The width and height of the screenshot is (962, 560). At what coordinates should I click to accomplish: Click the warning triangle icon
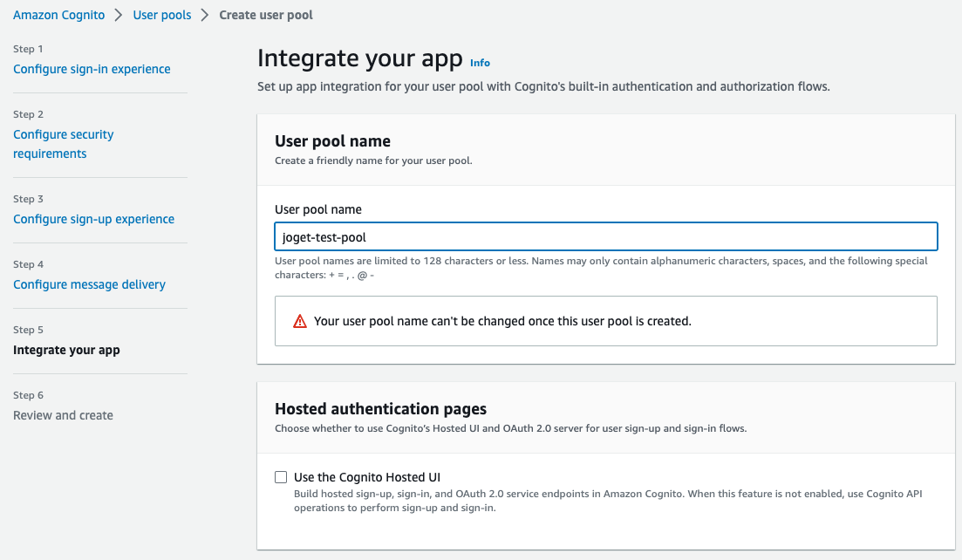(x=299, y=321)
